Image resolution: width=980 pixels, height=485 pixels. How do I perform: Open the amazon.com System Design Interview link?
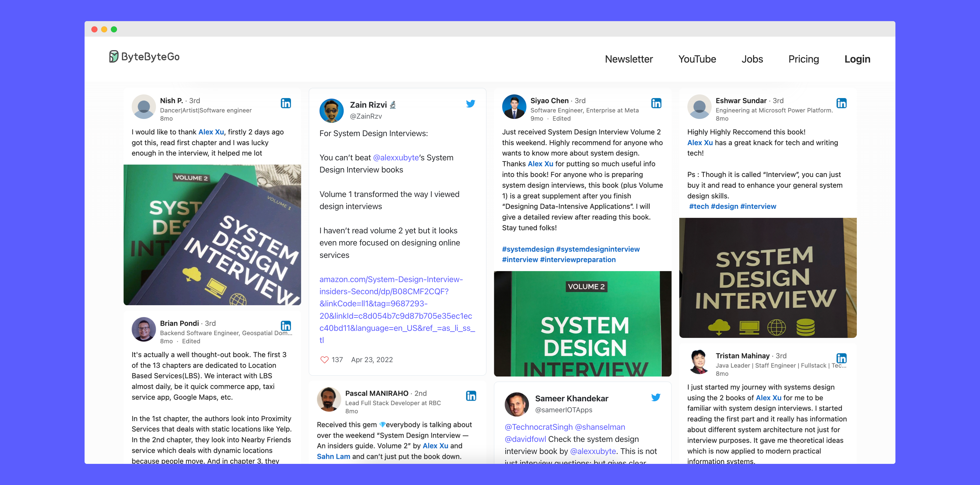point(397,310)
